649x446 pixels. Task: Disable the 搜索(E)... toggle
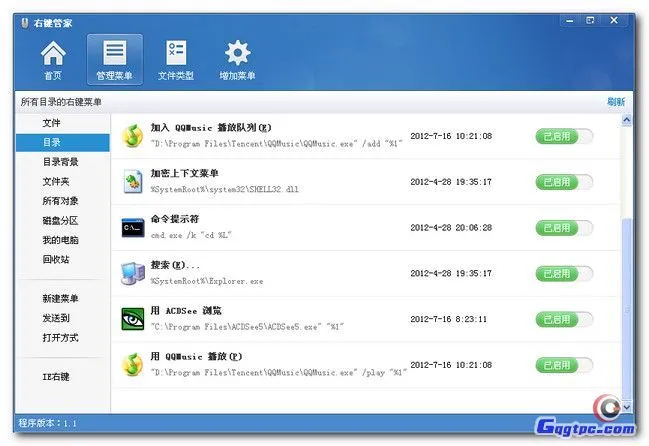(564, 273)
